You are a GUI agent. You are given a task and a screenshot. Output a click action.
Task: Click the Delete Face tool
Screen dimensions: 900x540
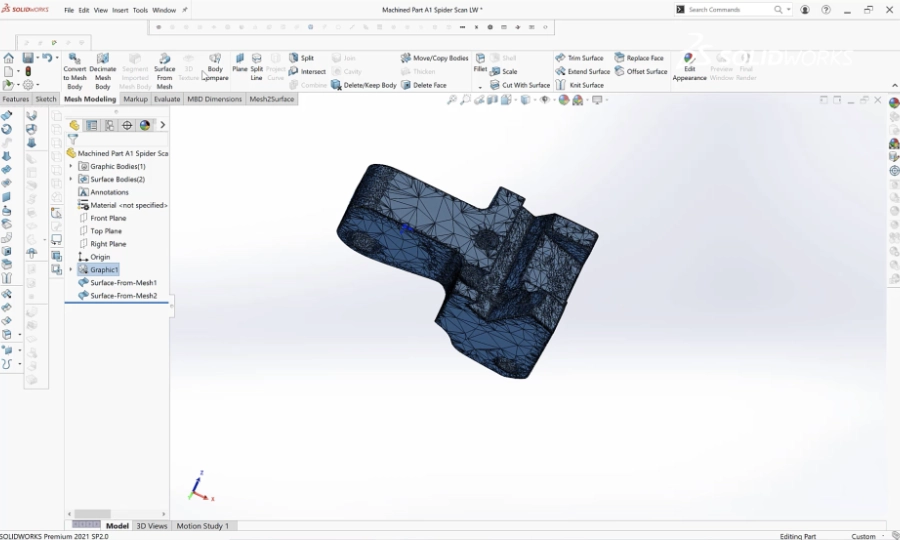tap(424, 85)
